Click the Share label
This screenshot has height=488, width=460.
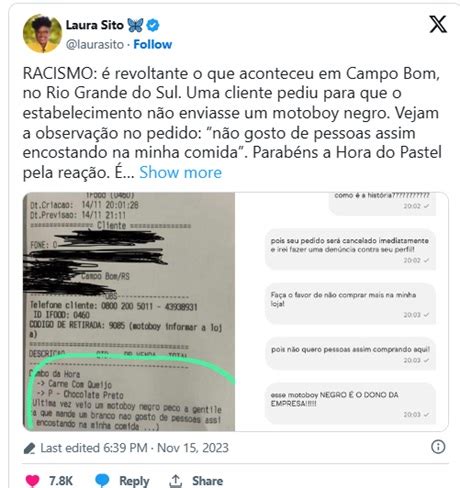(207, 481)
